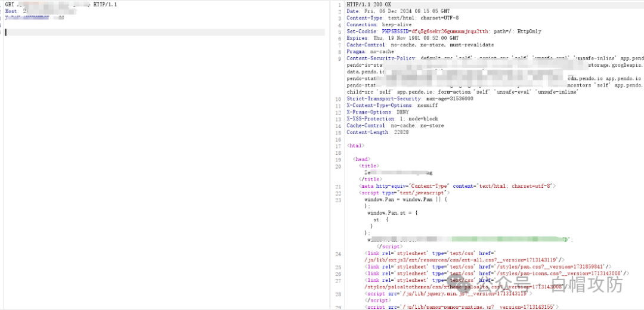Select the ext-all.css stylesheet href
644x310 pixels.
(x=461, y=261)
